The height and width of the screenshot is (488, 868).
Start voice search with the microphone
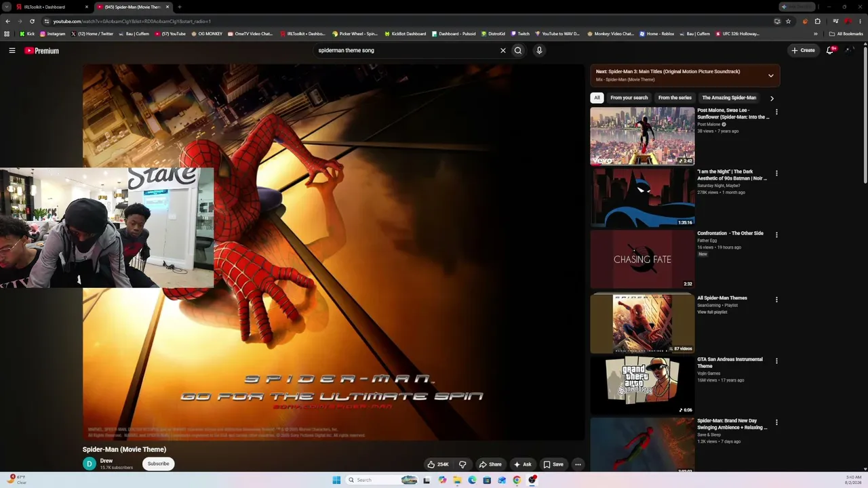(x=539, y=50)
